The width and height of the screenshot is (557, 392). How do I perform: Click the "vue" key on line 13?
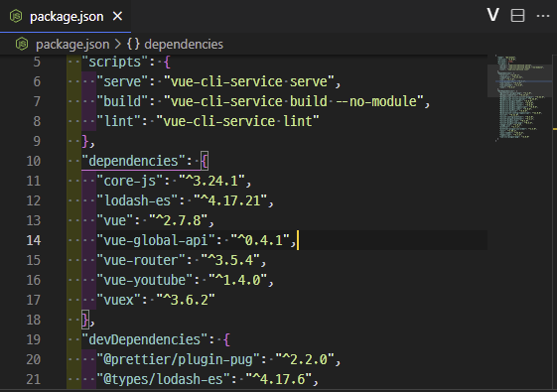[x=115, y=221]
